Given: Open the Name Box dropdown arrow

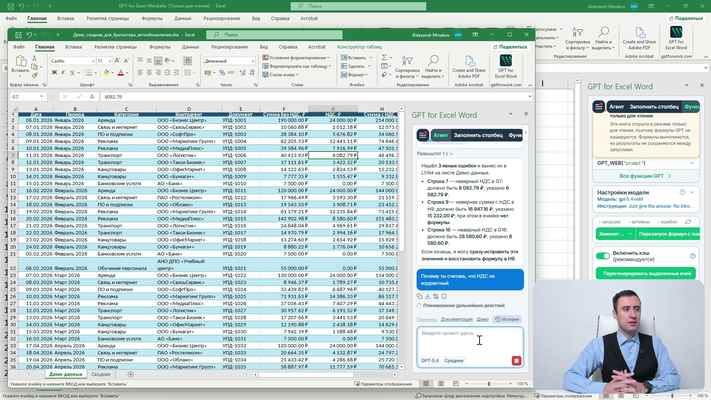Looking at the screenshot, I should [x=41, y=97].
